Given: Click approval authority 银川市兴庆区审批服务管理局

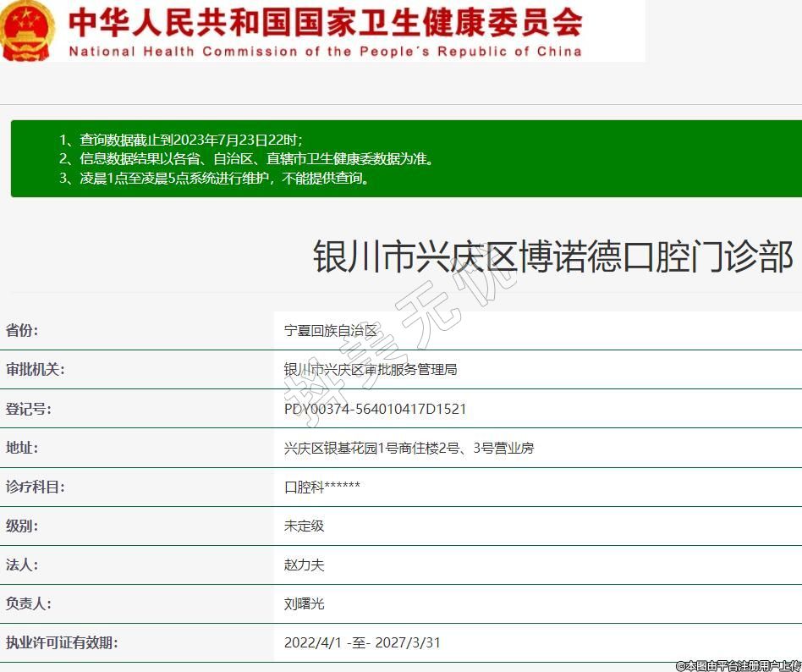Looking at the screenshot, I should pyautogui.click(x=371, y=370).
